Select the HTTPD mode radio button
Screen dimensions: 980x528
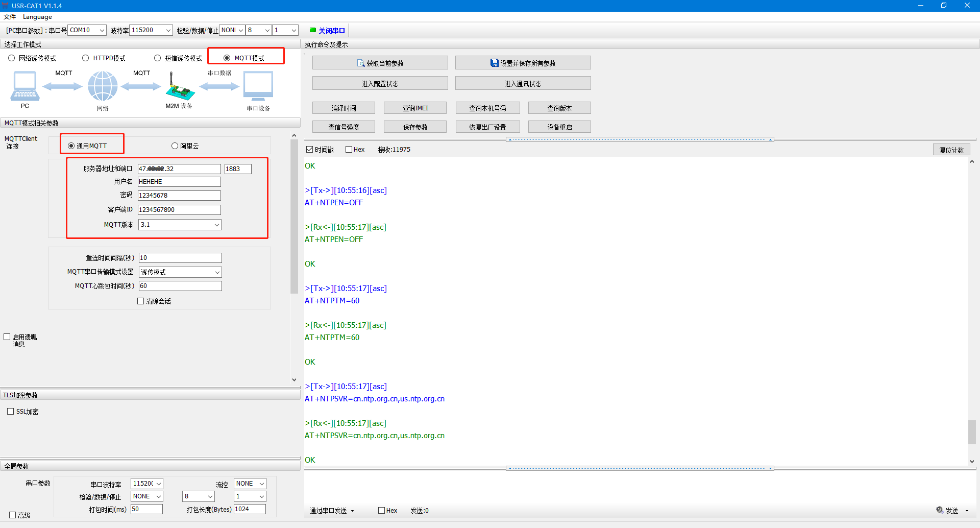click(86, 58)
